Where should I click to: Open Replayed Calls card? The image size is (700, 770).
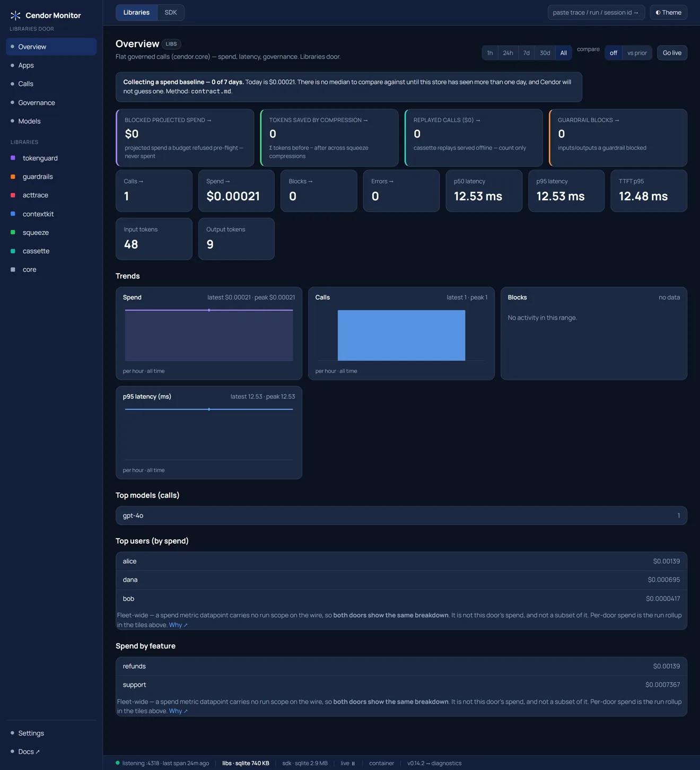(474, 138)
